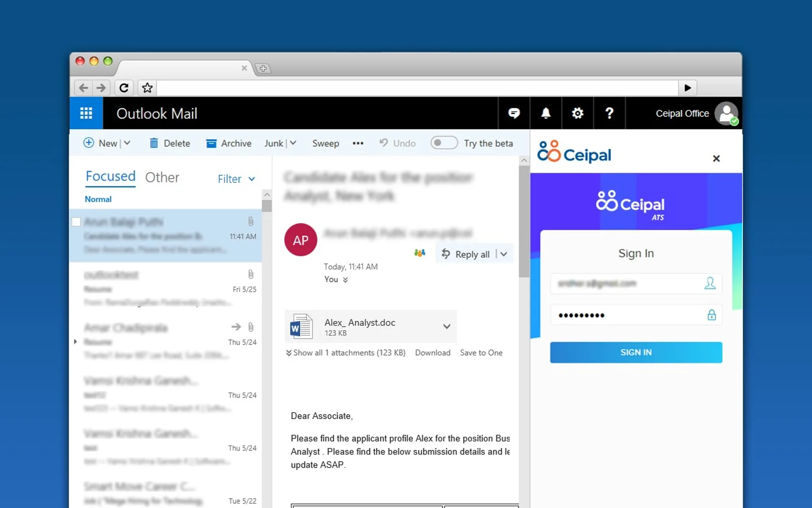Click the browser address bar

click(418, 88)
